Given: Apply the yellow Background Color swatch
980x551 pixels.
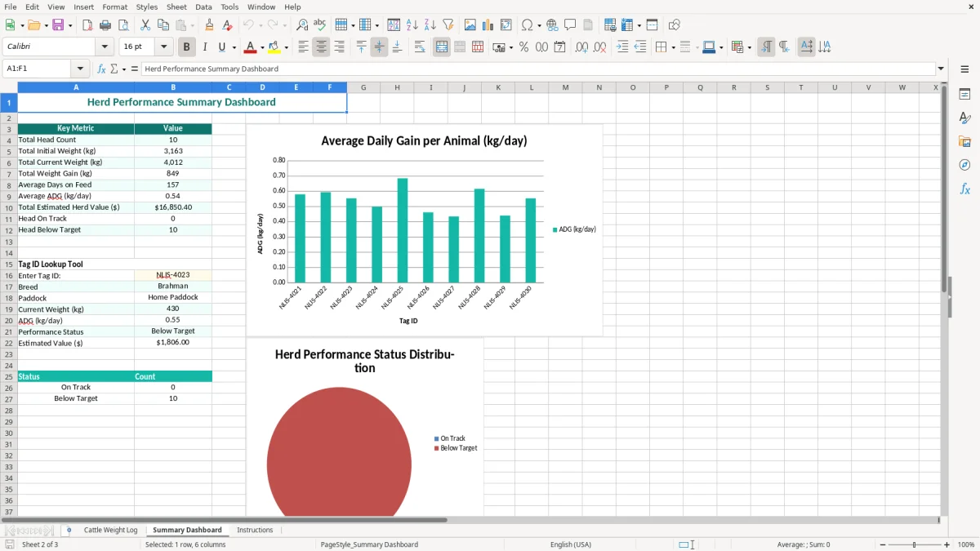Looking at the screenshot, I should click(x=274, y=47).
